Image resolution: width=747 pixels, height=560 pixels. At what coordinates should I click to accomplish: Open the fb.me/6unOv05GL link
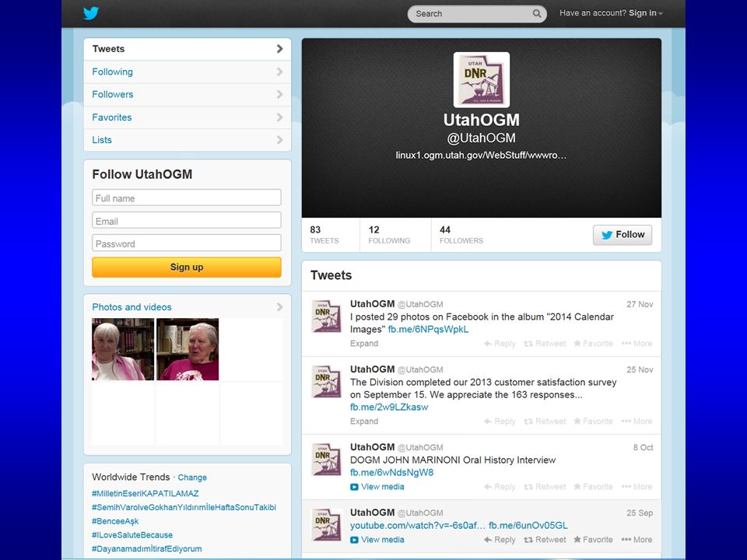[528, 525]
